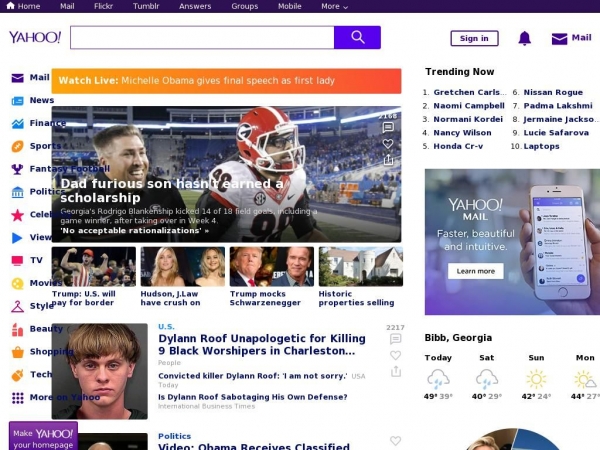This screenshot has width=600, height=450.
Task: Open the News sidebar icon
Action: pyautogui.click(x=17, y=101)
